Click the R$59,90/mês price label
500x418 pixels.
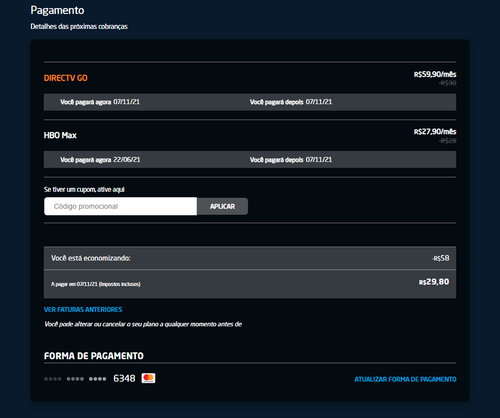click(x=435, y=74)
